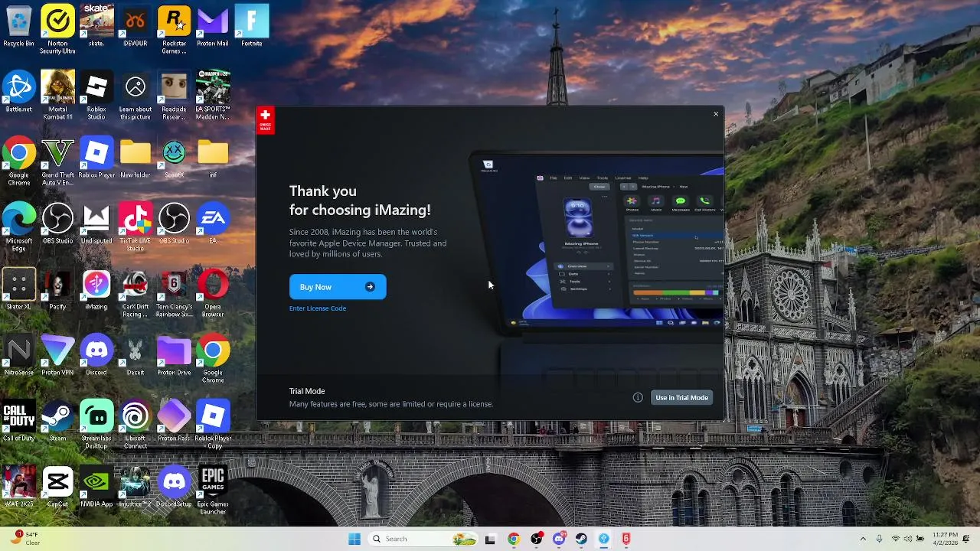
Task: Select the Proton Pass desktop shortcut
Action: (x=174, y=422)
